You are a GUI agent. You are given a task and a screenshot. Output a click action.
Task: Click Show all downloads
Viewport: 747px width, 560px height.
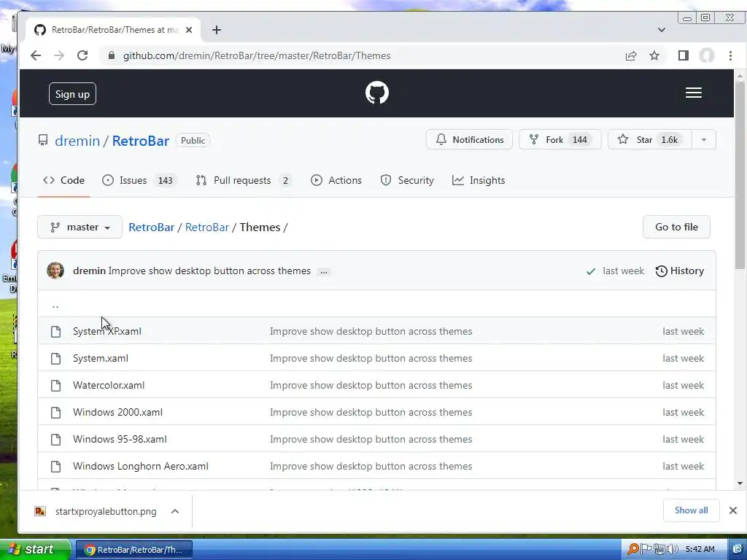(x=691, y=510)
